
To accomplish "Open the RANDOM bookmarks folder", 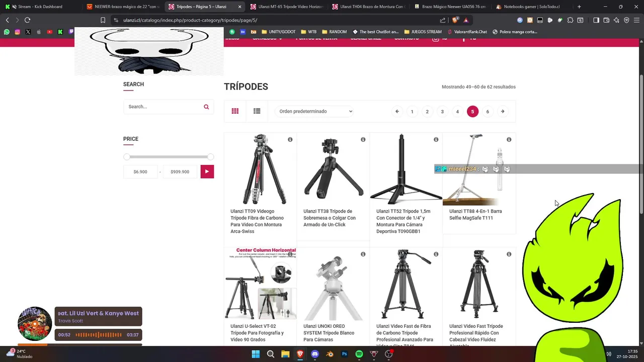I will tap(334, 32).
